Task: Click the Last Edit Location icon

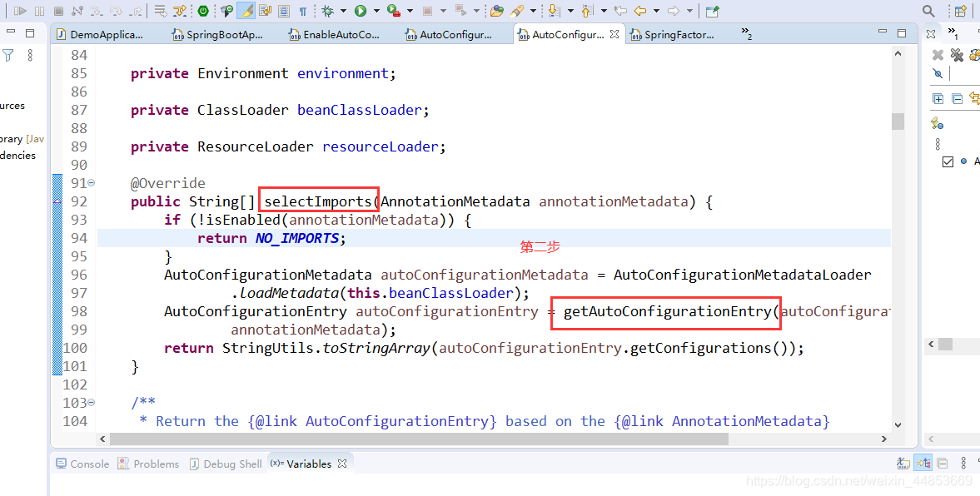Action: pyautogui.click(x=620, y=11)
